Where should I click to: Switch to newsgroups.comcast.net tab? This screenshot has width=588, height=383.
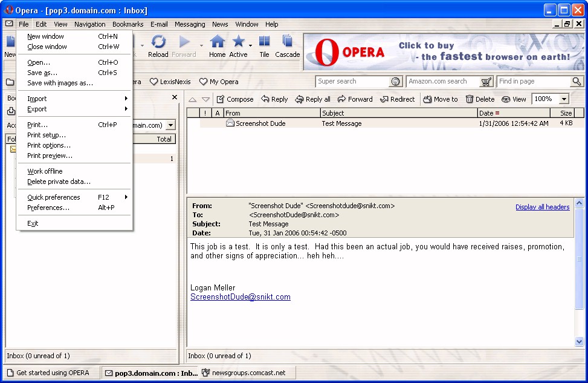[248, 373]
